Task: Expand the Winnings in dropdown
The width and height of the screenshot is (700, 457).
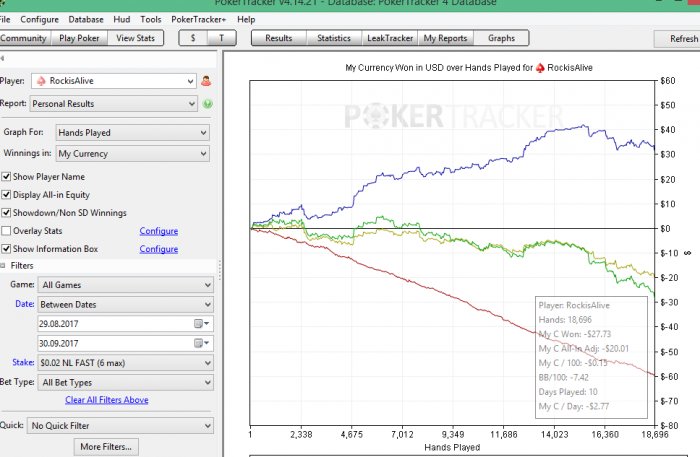Action: tap(133, 154)
